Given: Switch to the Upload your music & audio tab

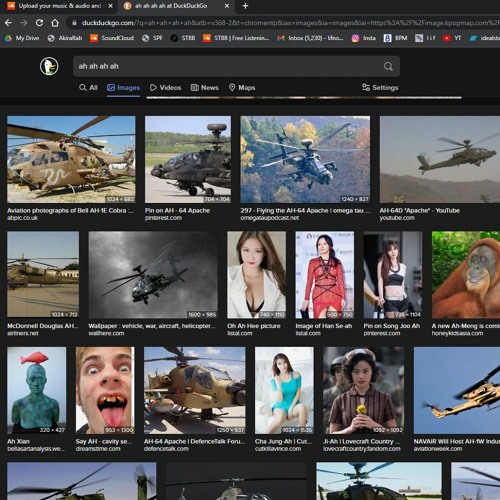Looking at the screenshot, I should click(60, 6).
